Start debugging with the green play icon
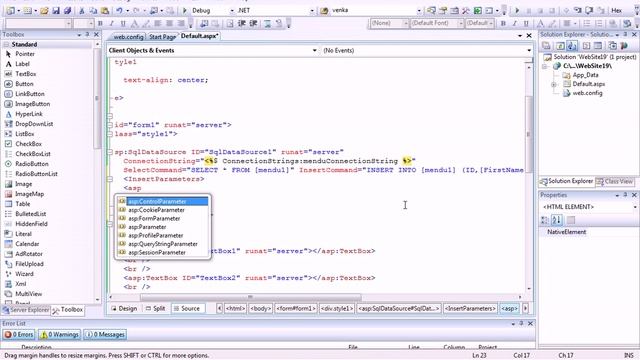The height and width of the screenshot is (360, 640). pyautogui.click(x=184, y=10)
